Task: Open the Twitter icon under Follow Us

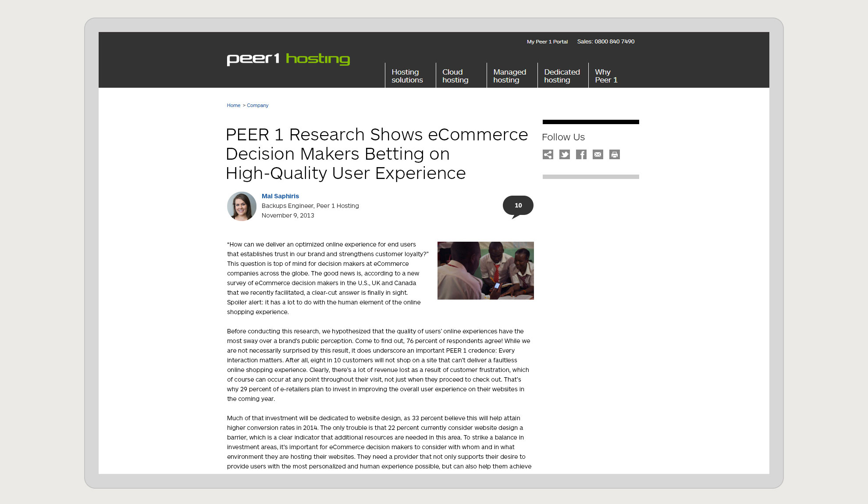Action: coord(564,154)
